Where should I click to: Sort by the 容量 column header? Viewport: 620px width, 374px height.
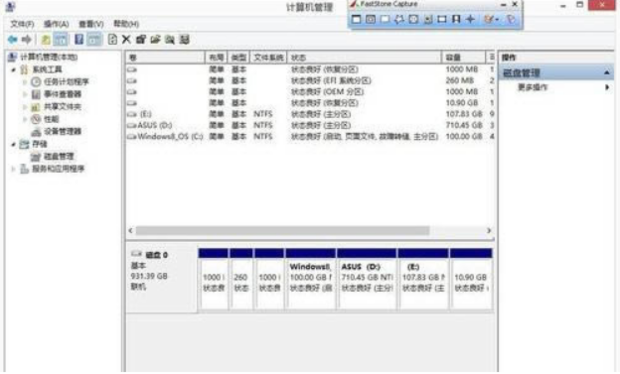tap(463, 58)
